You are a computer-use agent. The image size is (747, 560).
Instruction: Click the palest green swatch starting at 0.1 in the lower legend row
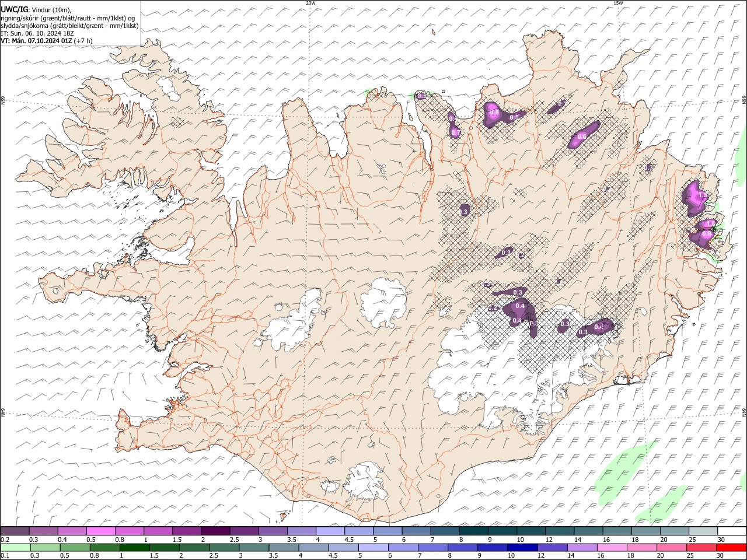(x=16, y=547)
